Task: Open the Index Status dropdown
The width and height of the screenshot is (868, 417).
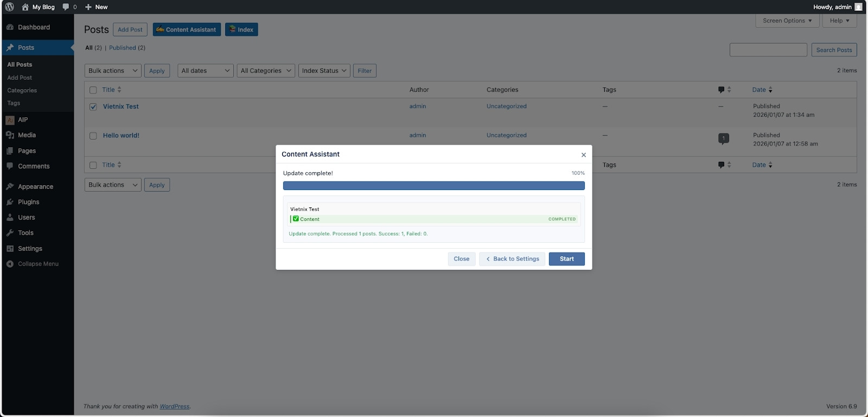Action: pyautogui.click(x=324, y=71)
